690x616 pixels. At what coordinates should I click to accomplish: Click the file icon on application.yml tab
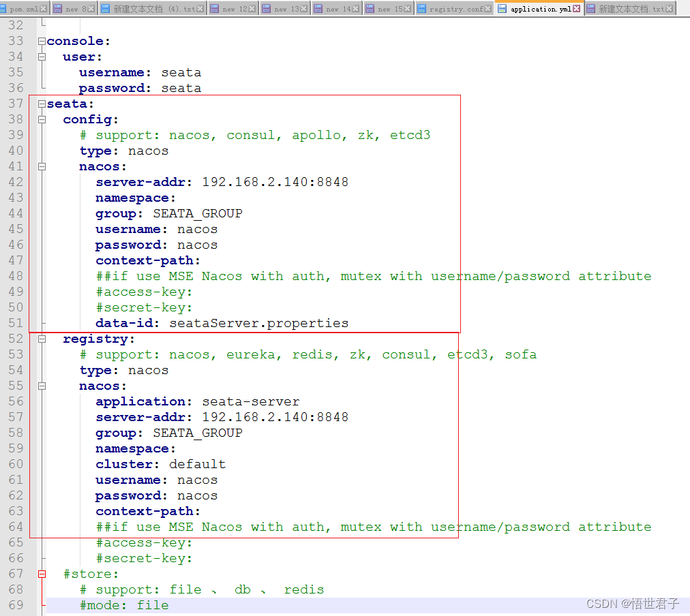(502, 9)
